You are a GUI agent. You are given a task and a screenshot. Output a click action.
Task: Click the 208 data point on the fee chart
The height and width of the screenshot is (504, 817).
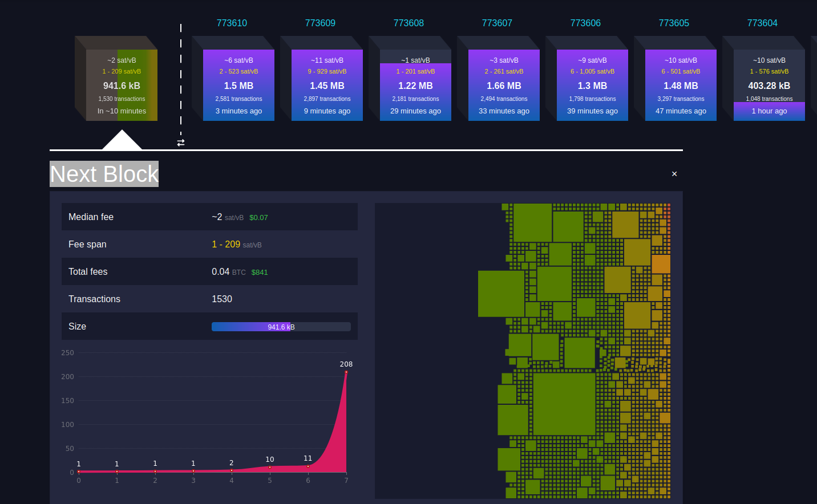[346, 372]
